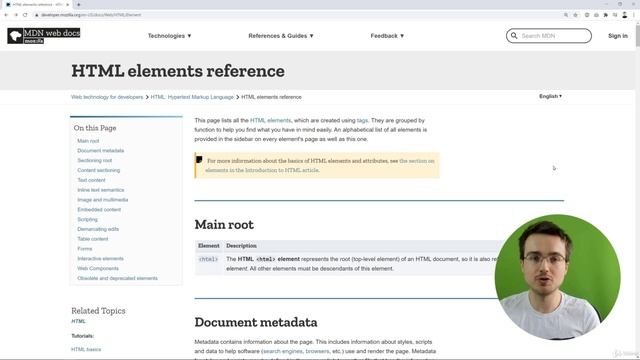Jump to Web Components in sidebar
Screen dimensions: 640x360
tap(98, 268)
